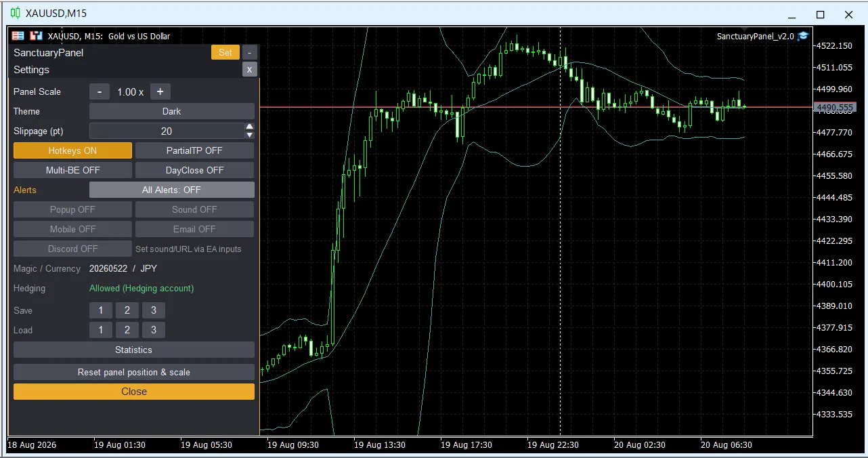
Task: Save settings to slot 3
Action: (154, 310)
